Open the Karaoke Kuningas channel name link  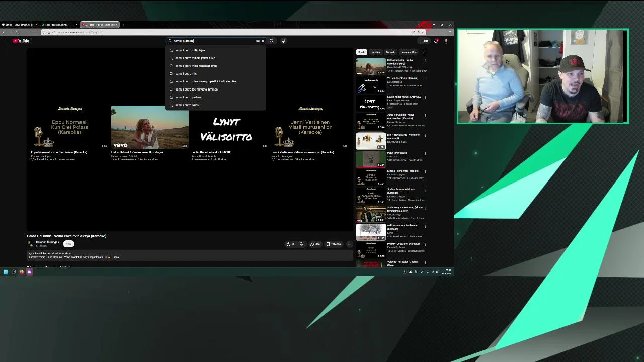click(x=47, y=242)
